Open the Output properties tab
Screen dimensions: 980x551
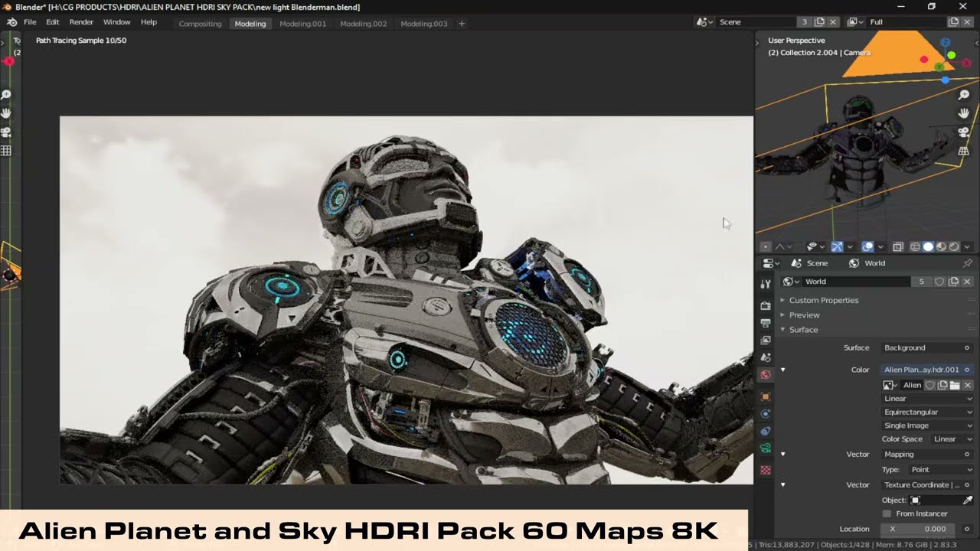tap(765, 323)
